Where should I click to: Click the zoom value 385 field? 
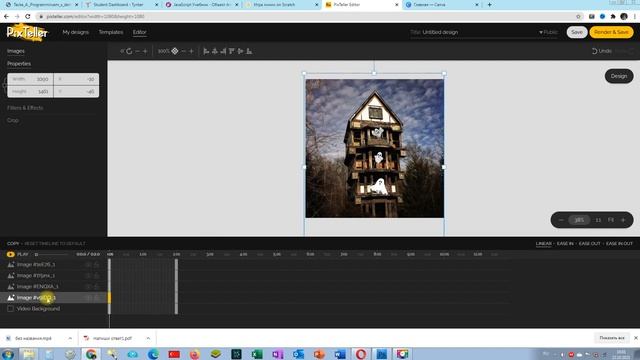(x=579, y=220)
